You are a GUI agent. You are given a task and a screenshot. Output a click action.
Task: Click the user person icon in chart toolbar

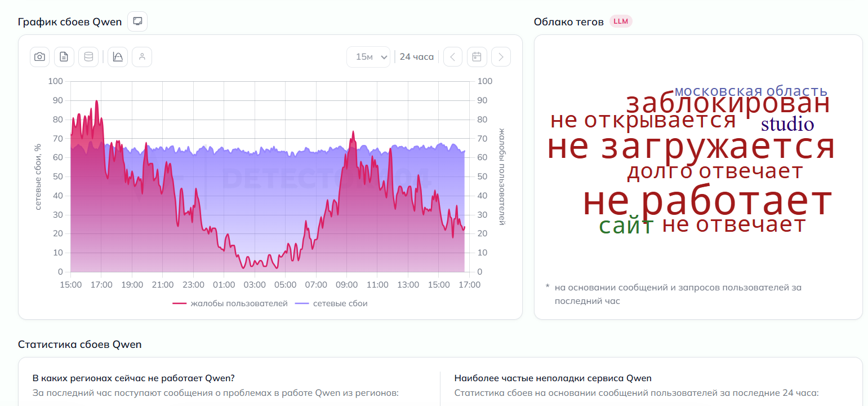point(142,56)
